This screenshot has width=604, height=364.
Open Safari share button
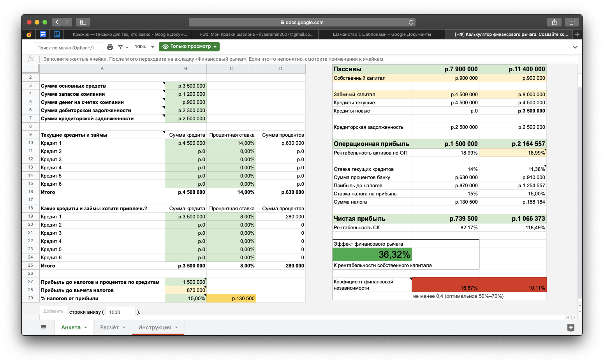(554, 22)
